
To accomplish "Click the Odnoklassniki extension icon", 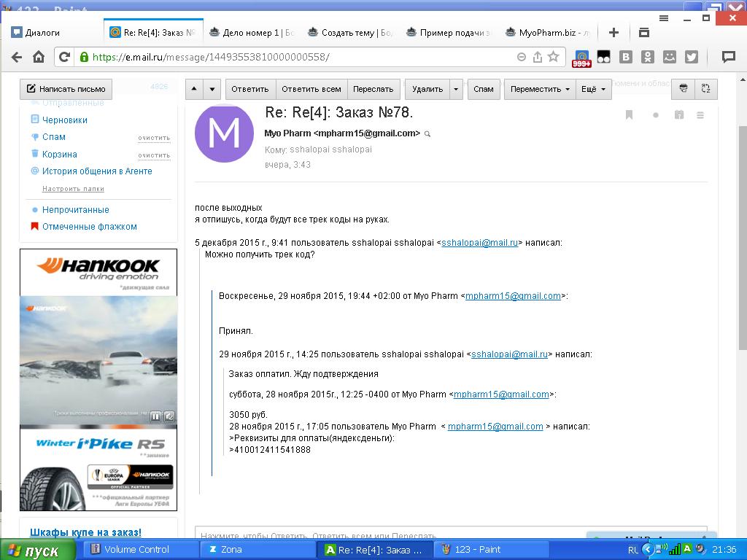I will pos(647,57).
